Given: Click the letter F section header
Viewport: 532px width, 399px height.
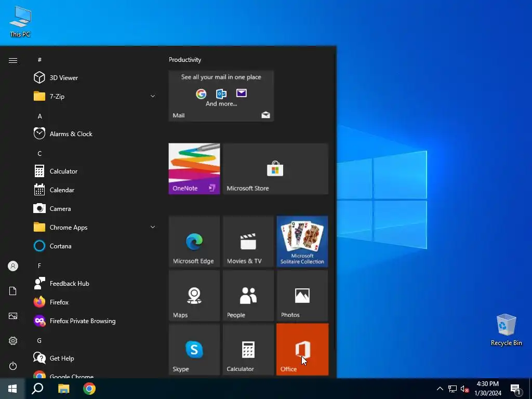Looking at the screenshot, I should [39, 265].
